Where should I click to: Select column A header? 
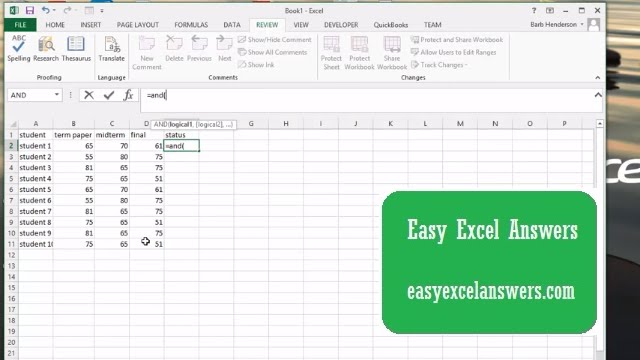pos(36,123)
